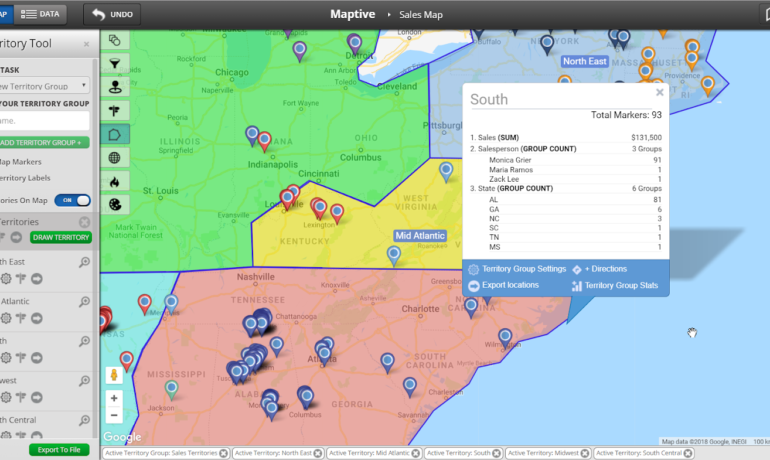Viewport: 770px width, 460px height.
Task: Zoom out on the map
Action: tap(114, 415)
